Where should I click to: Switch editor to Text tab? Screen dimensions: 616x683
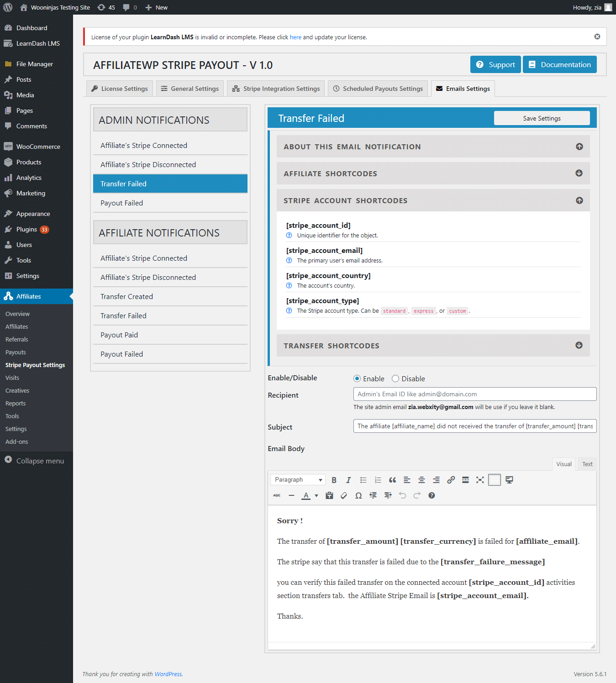[x=587, y=464]
